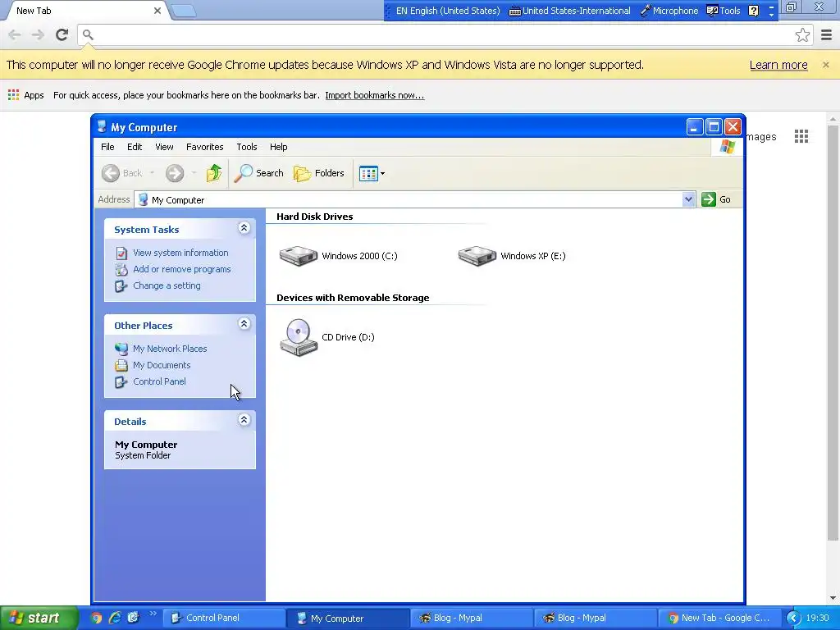Screen dimensions: 840x630
Task: Go to My Network Places
Action: (170, 349)
